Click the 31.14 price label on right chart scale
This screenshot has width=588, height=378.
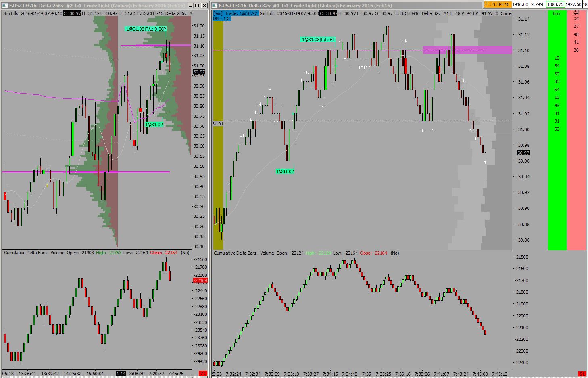click(x=524, y=19)
